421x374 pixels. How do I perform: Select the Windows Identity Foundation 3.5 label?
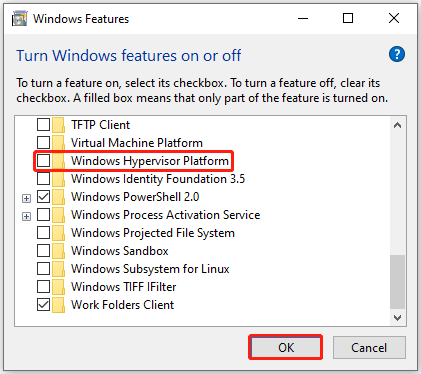coord(158,179)
